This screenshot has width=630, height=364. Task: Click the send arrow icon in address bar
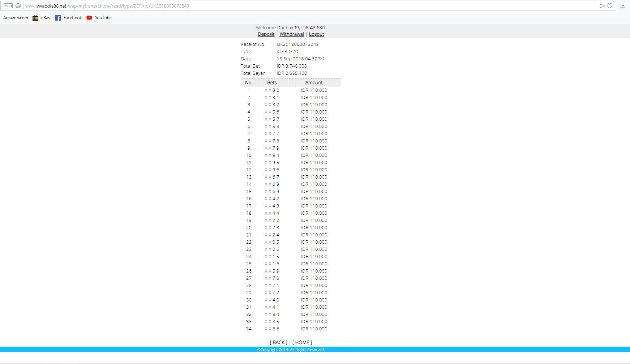tap(602, 6)
